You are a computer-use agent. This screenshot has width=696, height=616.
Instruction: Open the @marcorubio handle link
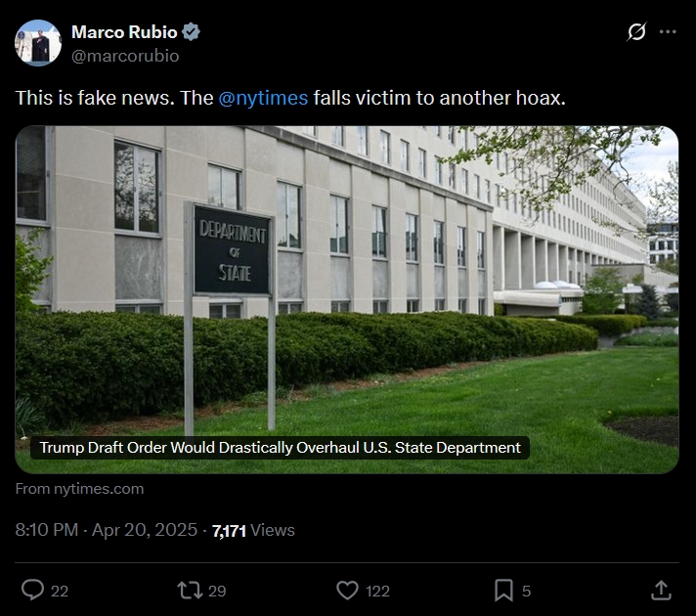[125, 56]
